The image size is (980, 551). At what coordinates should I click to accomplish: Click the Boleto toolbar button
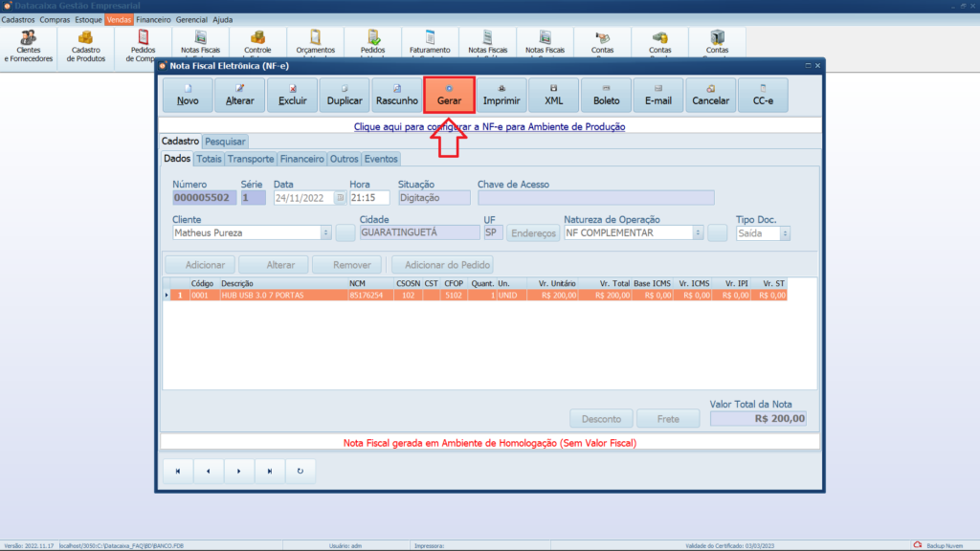click(x=606, y=96)
